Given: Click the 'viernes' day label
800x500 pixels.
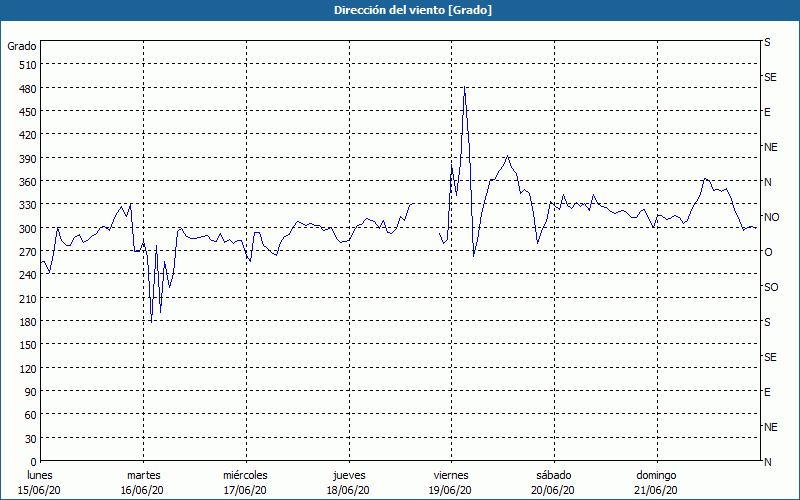Looking at the screenshot, I should [451, 475].
